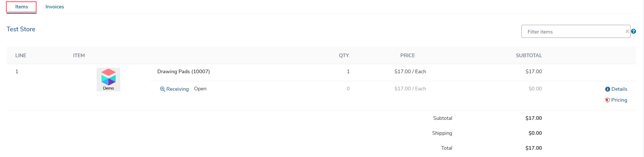Open the Items tab
This screenshot has height=157, width=644.
tap(21, 7)
